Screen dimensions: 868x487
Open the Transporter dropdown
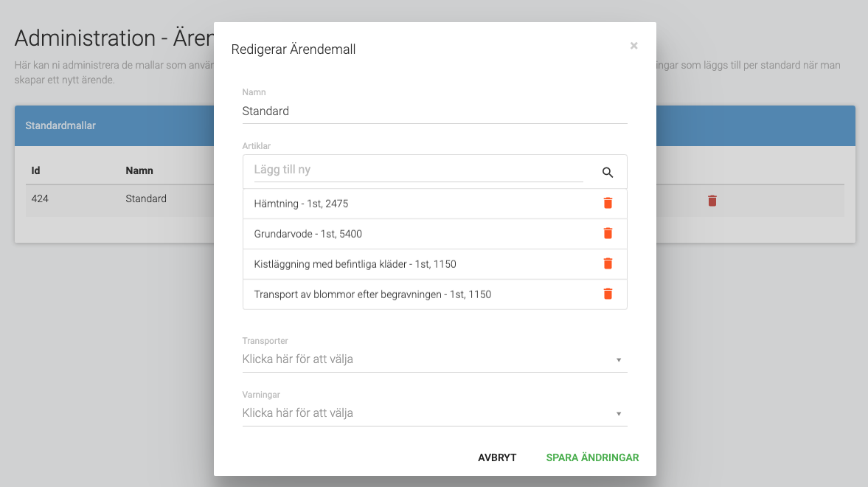[434, 359]
